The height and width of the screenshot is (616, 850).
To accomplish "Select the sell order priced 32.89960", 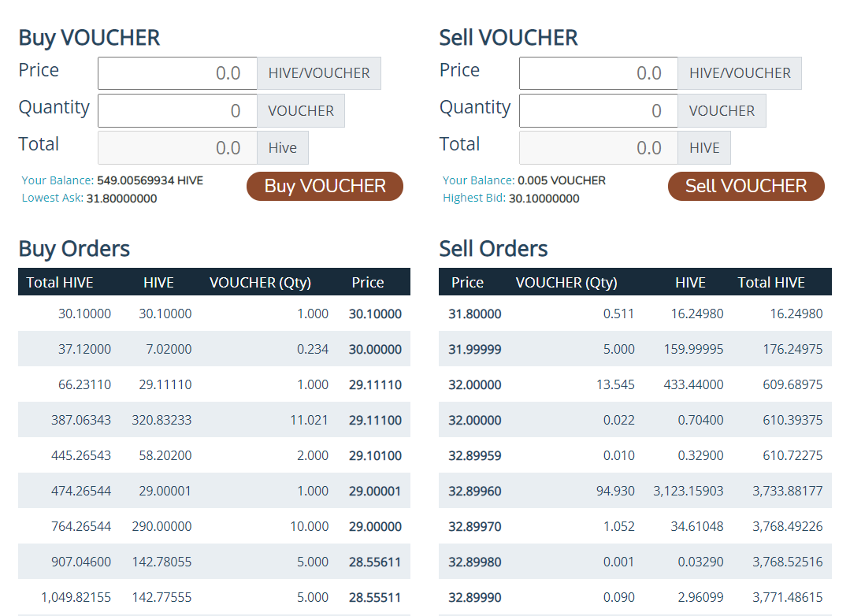I will 635,490.
